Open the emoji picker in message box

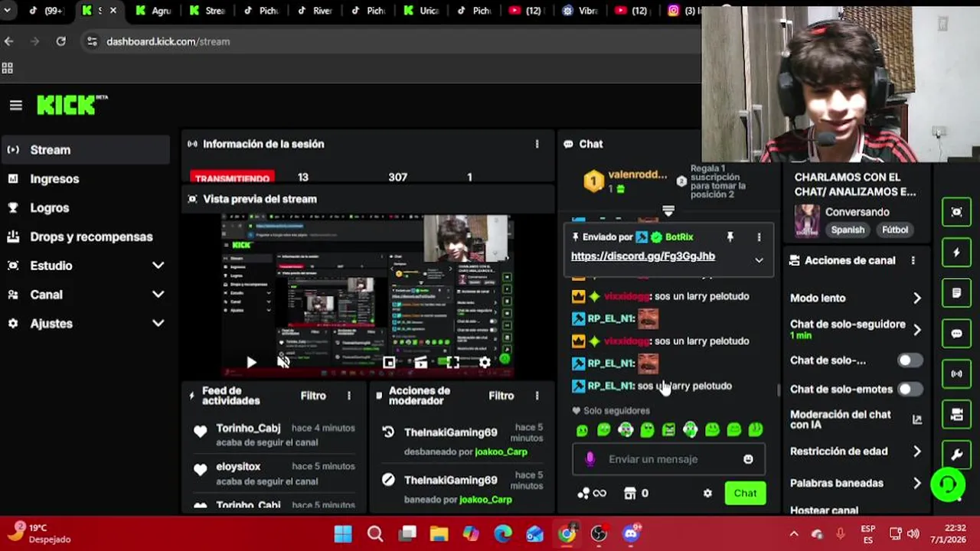tap(748, 459)
